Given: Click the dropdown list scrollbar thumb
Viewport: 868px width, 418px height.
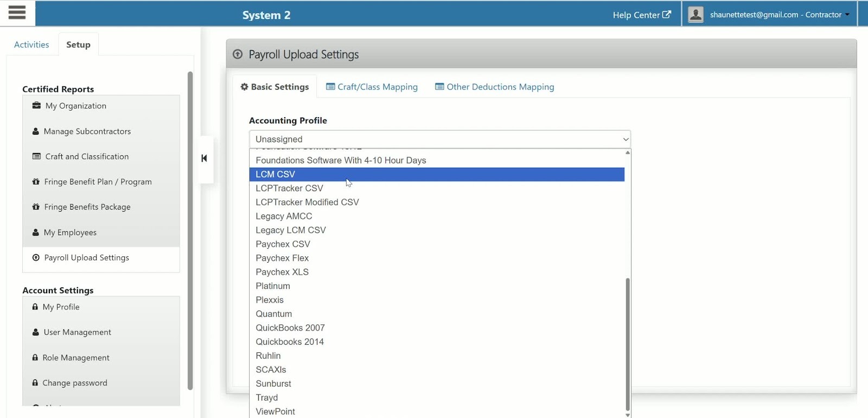Looking at the screenshot, I should [628, 344].
